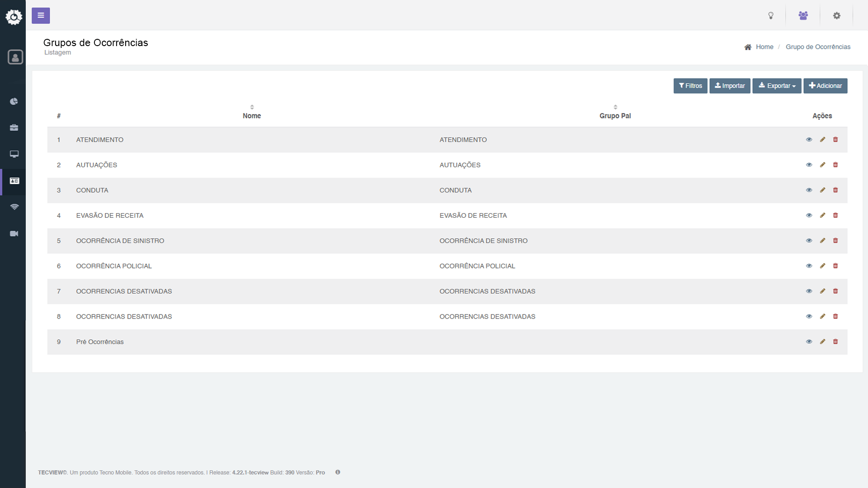Open the settings gear icon
This screenshot has width=868, height=488.
pos(837,15)
